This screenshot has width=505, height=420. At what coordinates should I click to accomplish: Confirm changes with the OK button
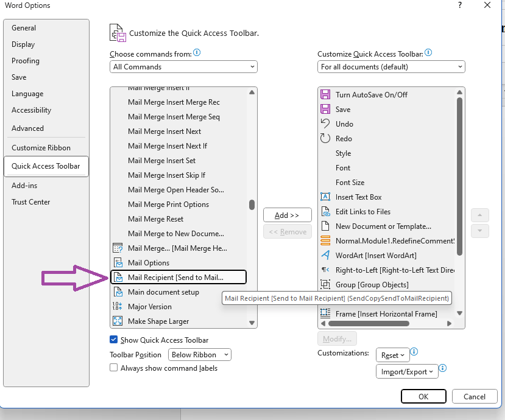click(x=423, y=396)
